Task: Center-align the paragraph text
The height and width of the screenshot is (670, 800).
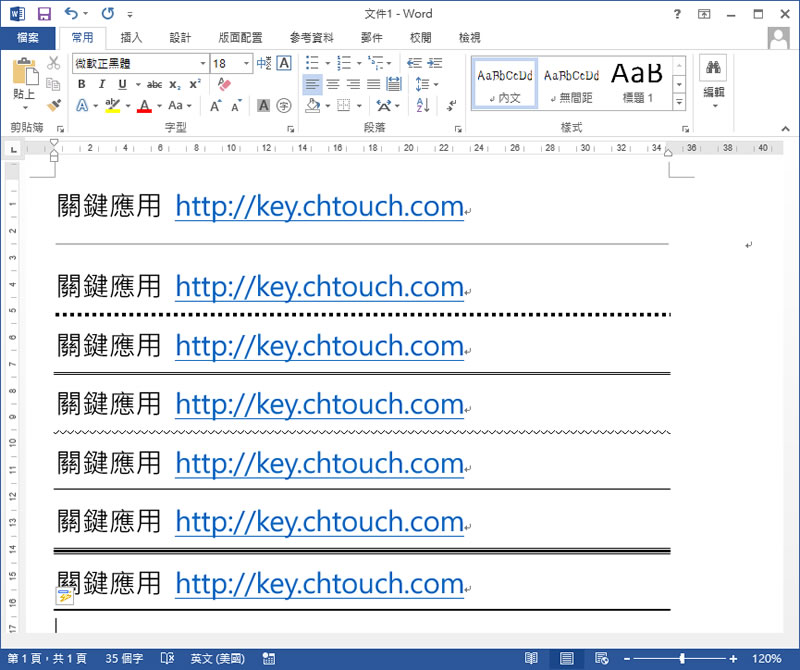Action: [x=333, y=85]
